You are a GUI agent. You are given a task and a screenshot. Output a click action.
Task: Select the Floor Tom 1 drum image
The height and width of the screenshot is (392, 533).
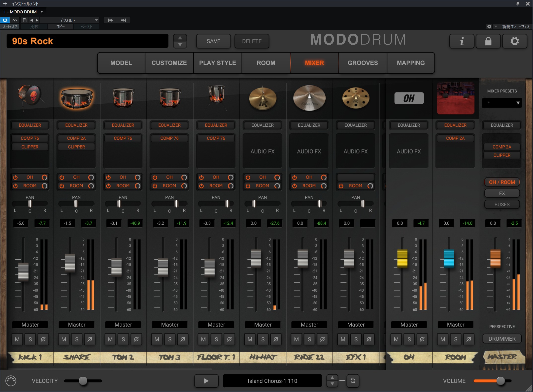216,97
